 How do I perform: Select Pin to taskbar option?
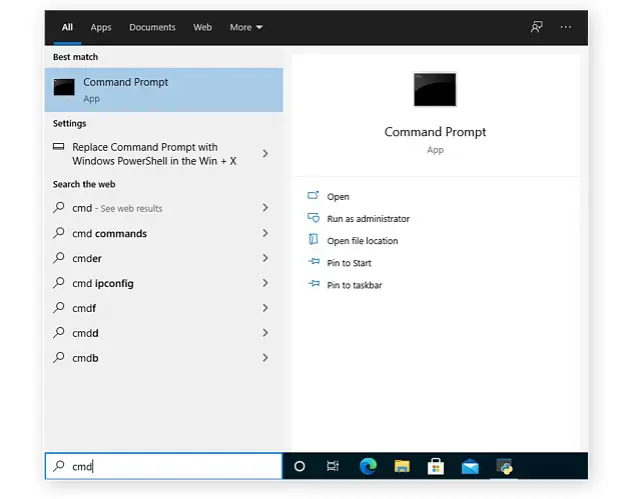point(355,285)
